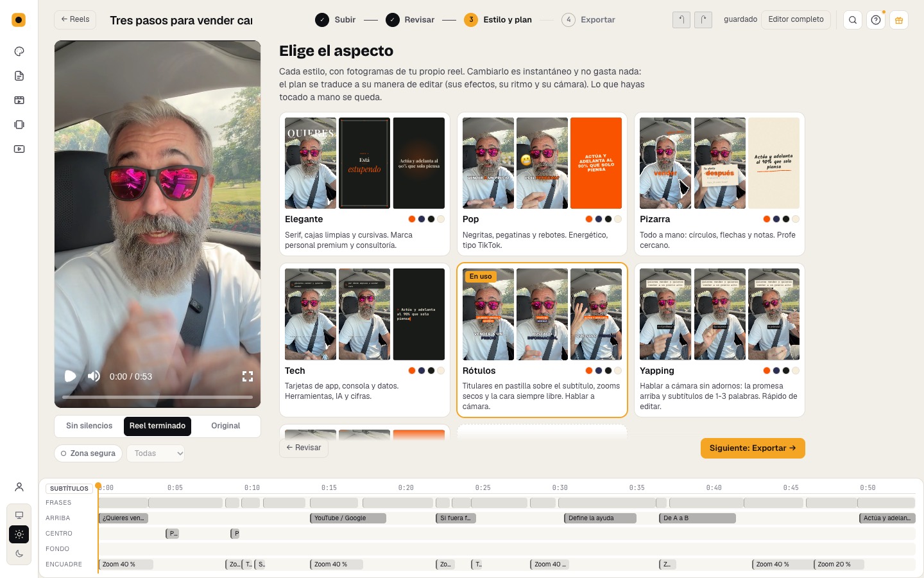
Task: Click the Reels back button
Action: click(x=75, y=20)
